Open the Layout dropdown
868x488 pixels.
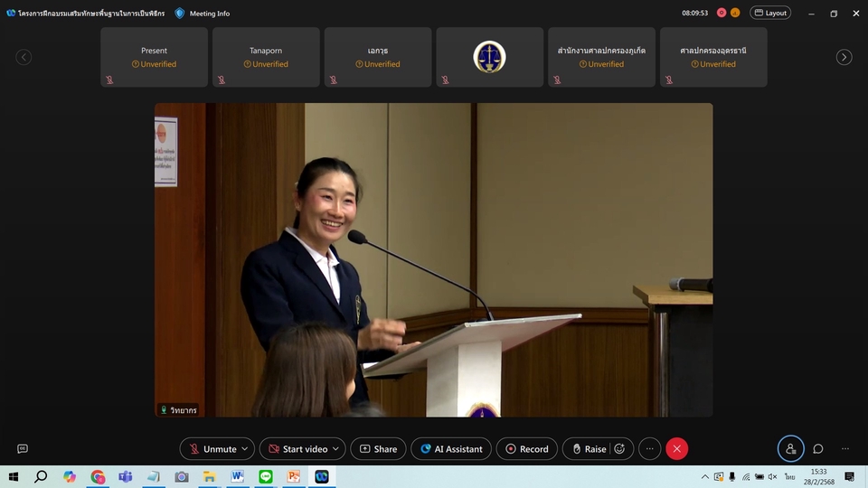coord(770,13)
